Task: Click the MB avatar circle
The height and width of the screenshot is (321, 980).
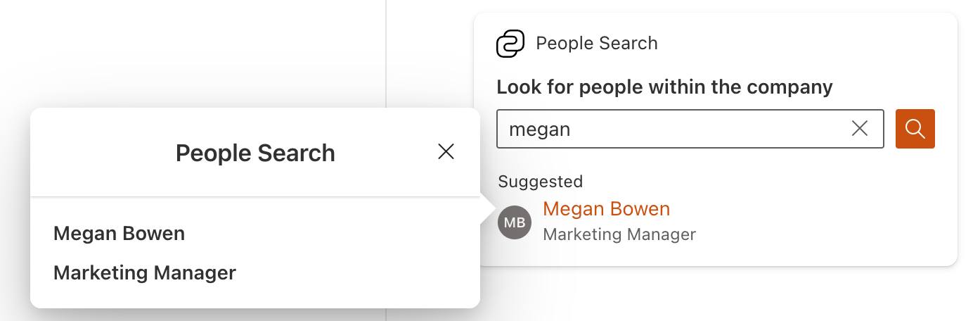Action: pos(515,222)
